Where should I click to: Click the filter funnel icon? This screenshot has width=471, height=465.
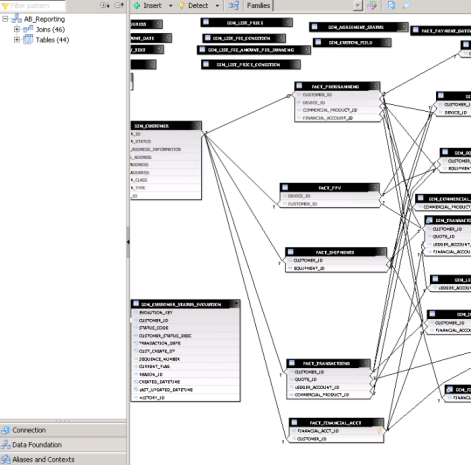coord(5,6)
